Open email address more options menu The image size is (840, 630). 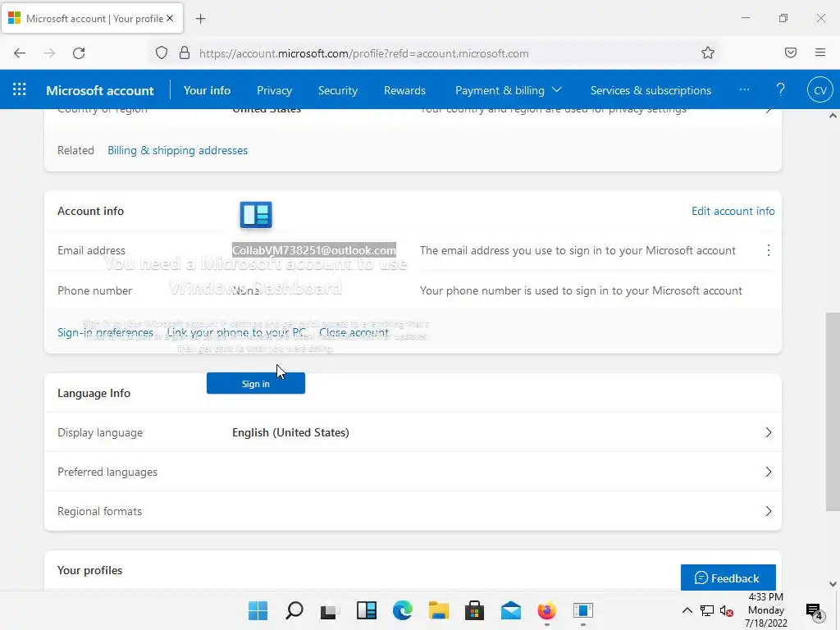coord(768,250)
